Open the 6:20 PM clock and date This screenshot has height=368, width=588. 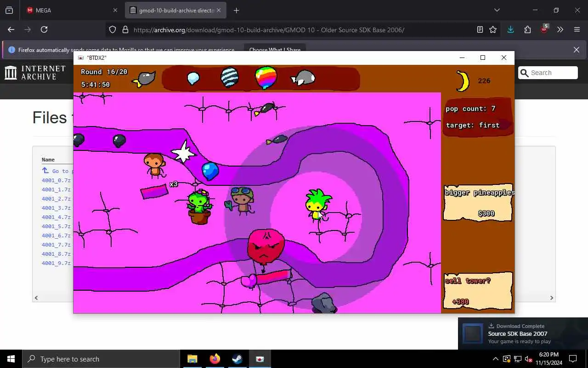[x=548, y=359]
